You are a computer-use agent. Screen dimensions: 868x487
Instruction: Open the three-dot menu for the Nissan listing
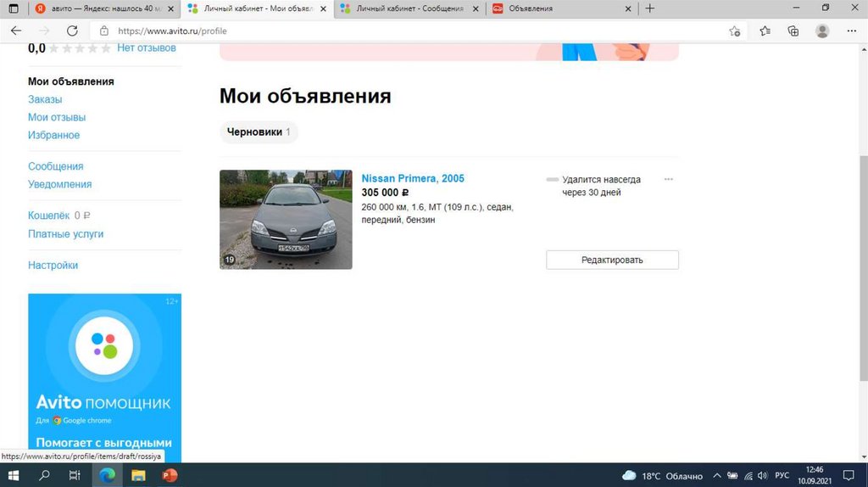pyautogui.click(x=669, y=179)
